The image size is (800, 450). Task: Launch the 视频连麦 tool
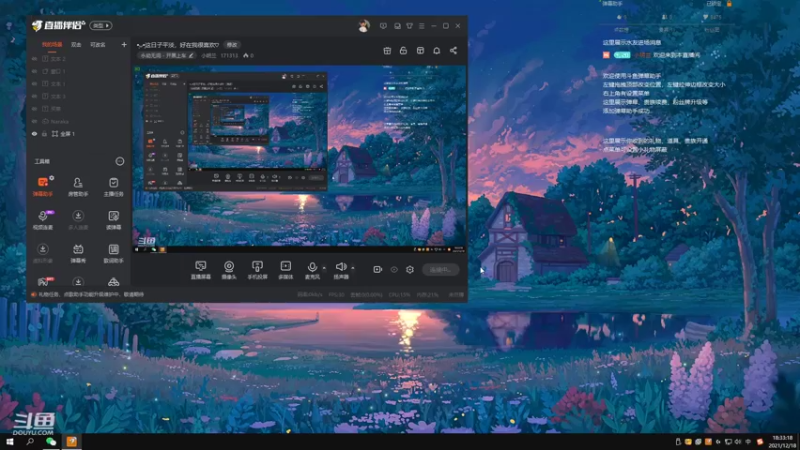point(43,219)
